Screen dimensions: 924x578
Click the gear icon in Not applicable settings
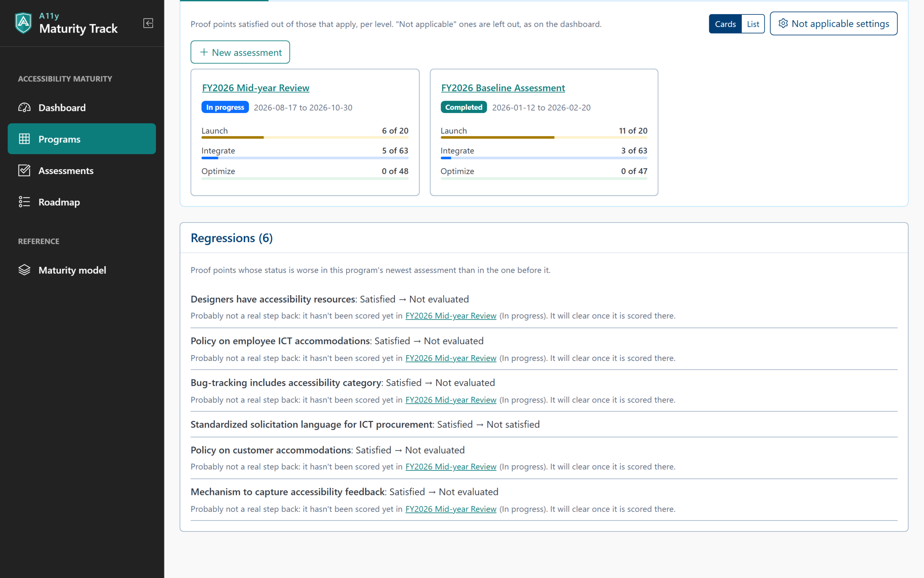click(x=783, y=23)
